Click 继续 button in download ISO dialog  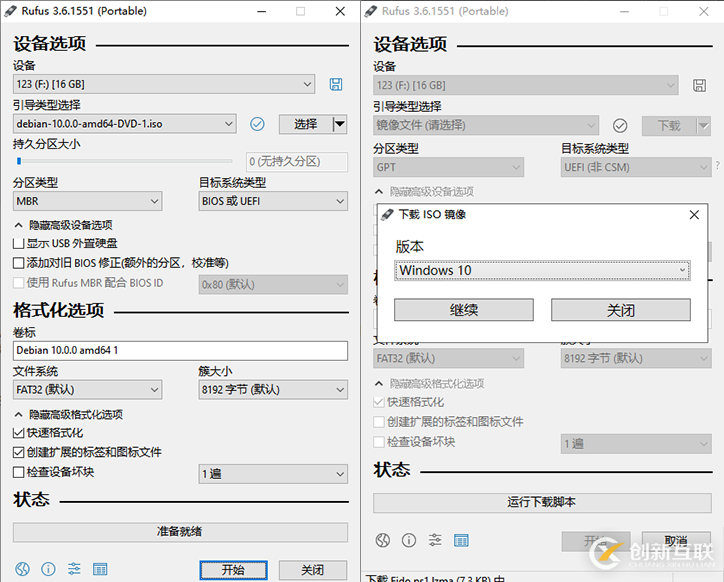coord(464,310)
